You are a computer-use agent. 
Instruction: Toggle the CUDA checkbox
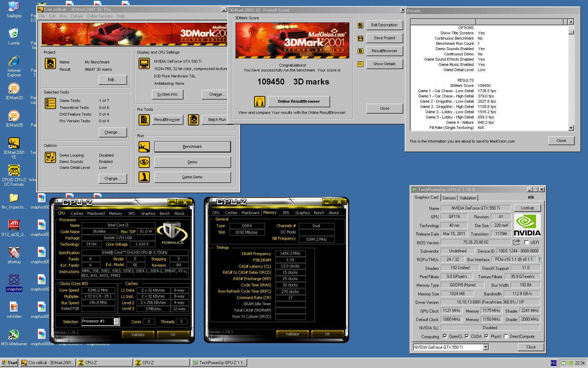click(467, 336)
